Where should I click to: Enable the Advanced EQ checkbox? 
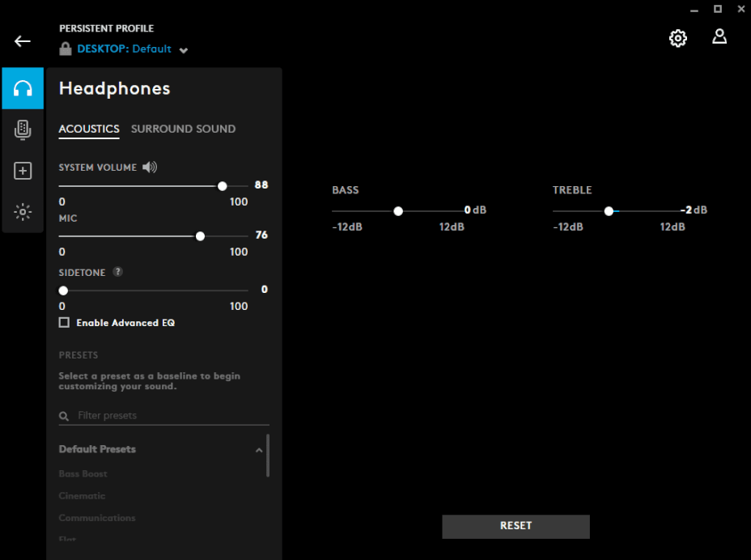(x=64, y=322)
